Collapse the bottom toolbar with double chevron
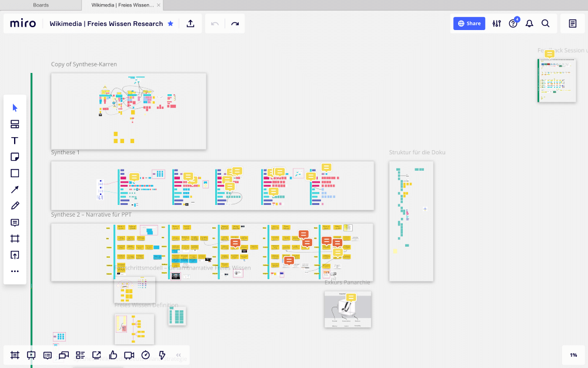 [x=179, y=355]
